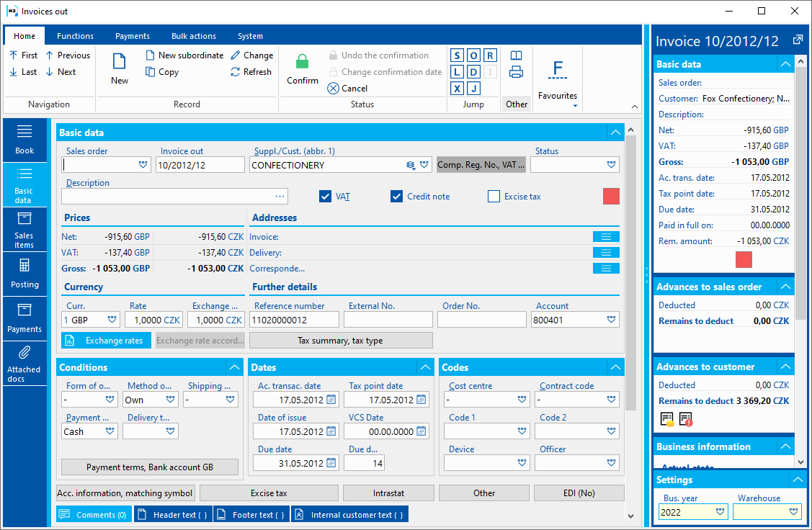The height and width of the screenshot is (530, 812).
Task: Jump using the R button
Action: (490, 55)
